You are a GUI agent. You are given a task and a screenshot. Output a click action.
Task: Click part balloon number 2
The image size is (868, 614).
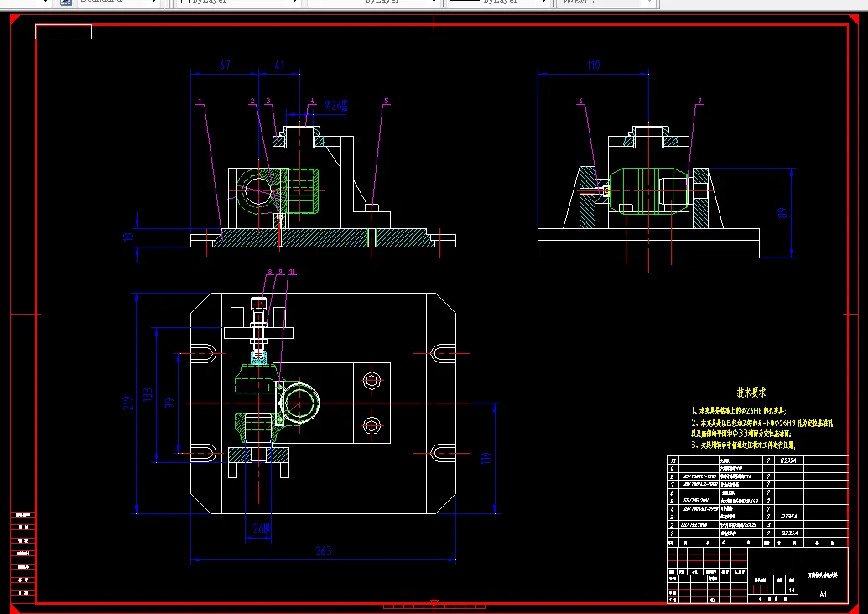tap(252, 101)
